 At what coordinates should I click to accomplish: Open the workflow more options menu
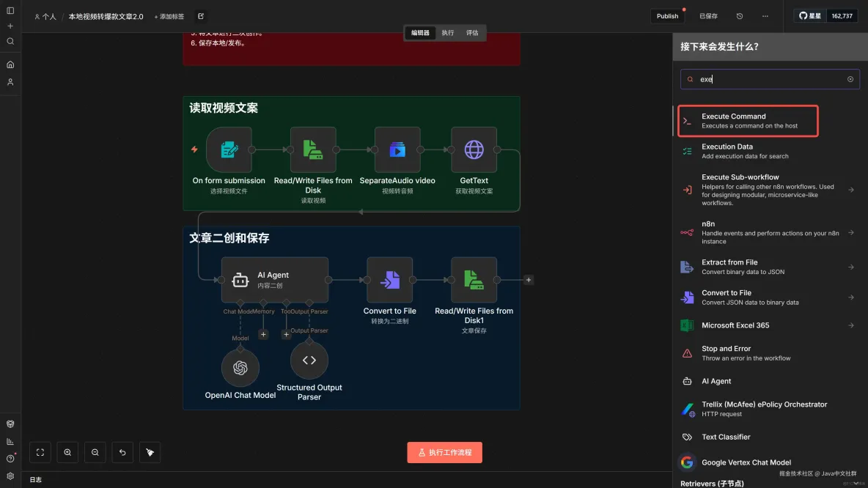[x=765, y=15]
